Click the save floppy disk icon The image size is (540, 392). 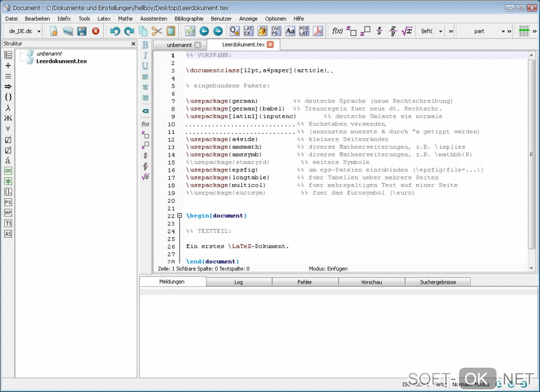[x=82, y=31]
